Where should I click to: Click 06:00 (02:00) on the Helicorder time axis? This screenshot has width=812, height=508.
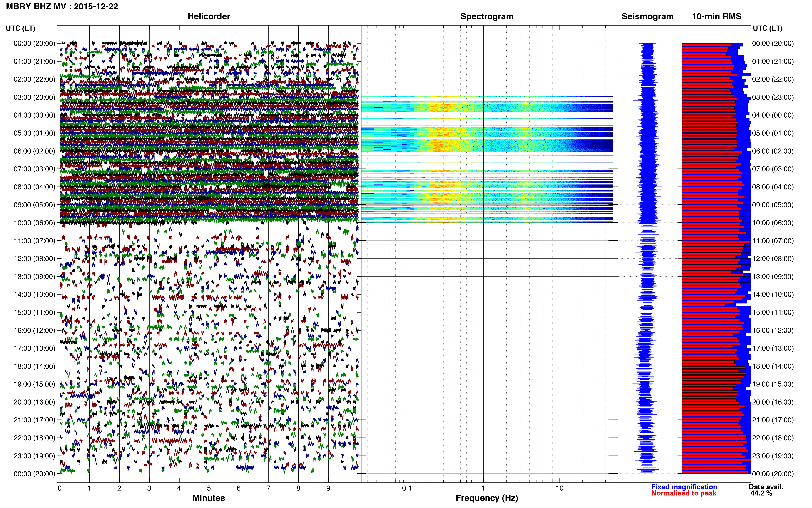coord(34,151)
